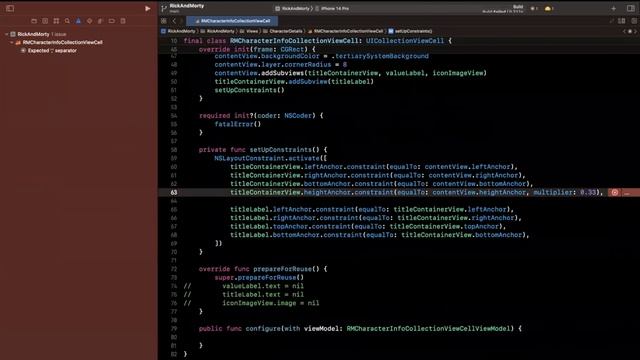
Task: Toggle the inspector panel visibility
Action: pyautogui.click(x=631, y=8)
